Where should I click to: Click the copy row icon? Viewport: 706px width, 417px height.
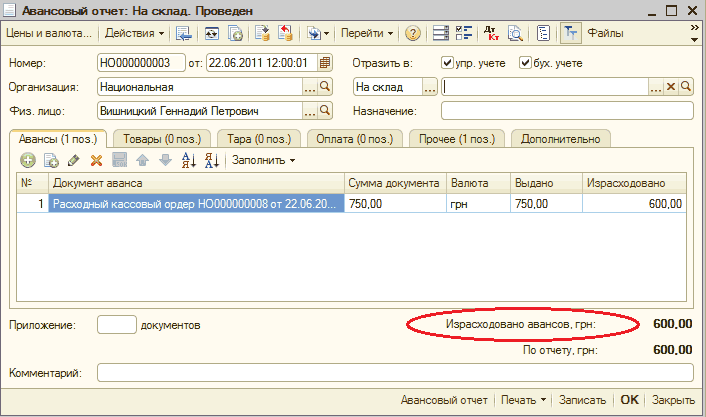[x=50, y=160]
